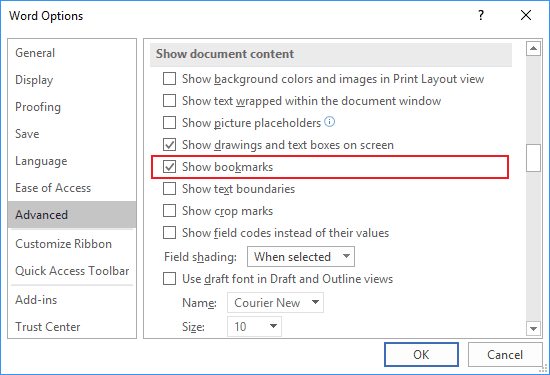This screenshot has width=550, height=375.
Task: Go to the Proofing category
Action: 72,107
